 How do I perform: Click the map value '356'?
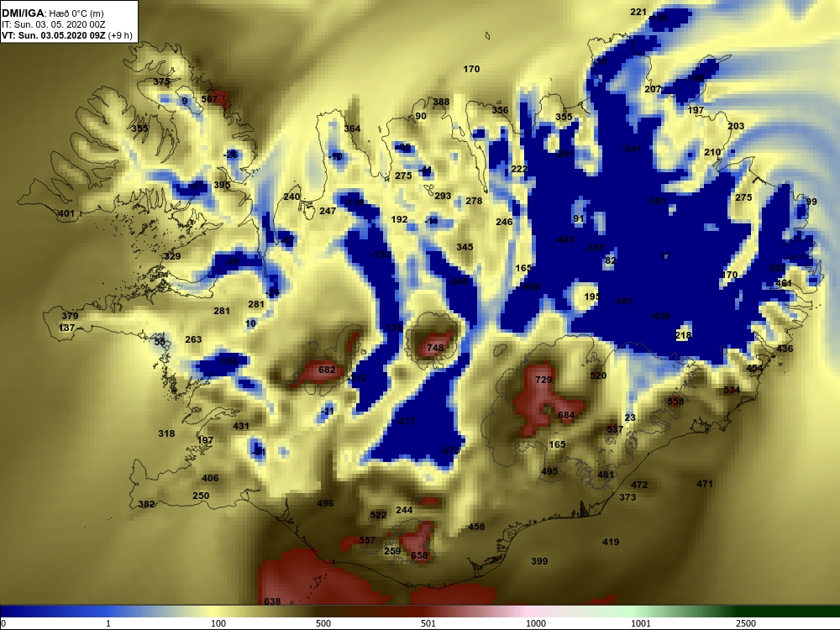coord(500,110)
